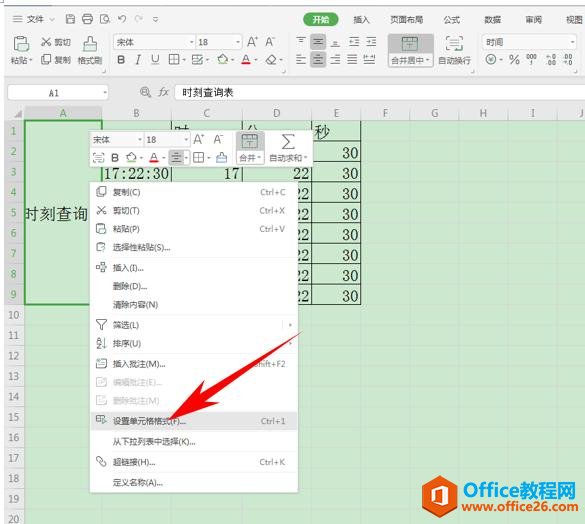Toggle Center horizontal alignment in ribbon
This screenshot has width=585, height=524.
(x=318, y=59)
